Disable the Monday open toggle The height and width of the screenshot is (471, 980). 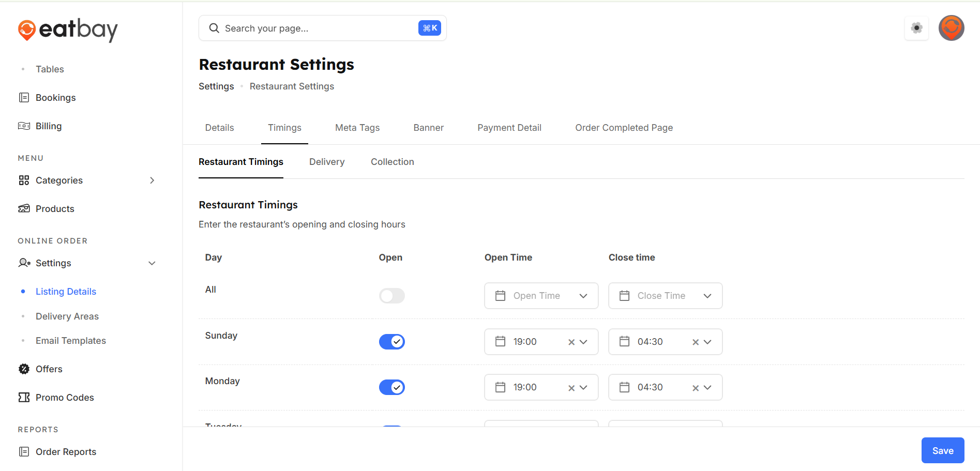pos(391,387)
